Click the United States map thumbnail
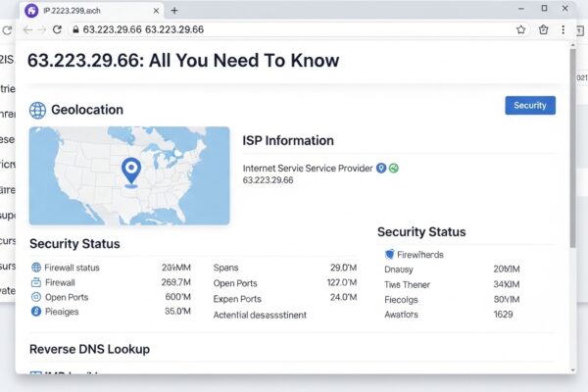The height and width of the screenshot is (392, 588). [x=129, y=175]
